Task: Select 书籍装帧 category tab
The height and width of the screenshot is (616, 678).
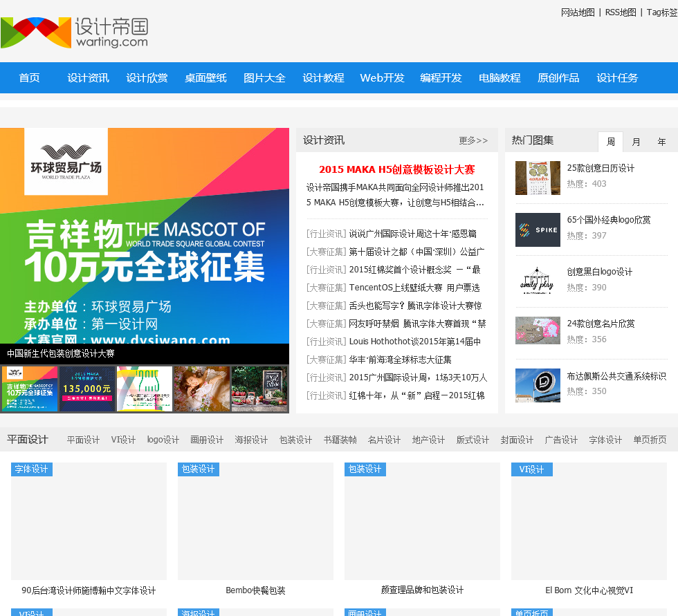Action: (340, 440)
